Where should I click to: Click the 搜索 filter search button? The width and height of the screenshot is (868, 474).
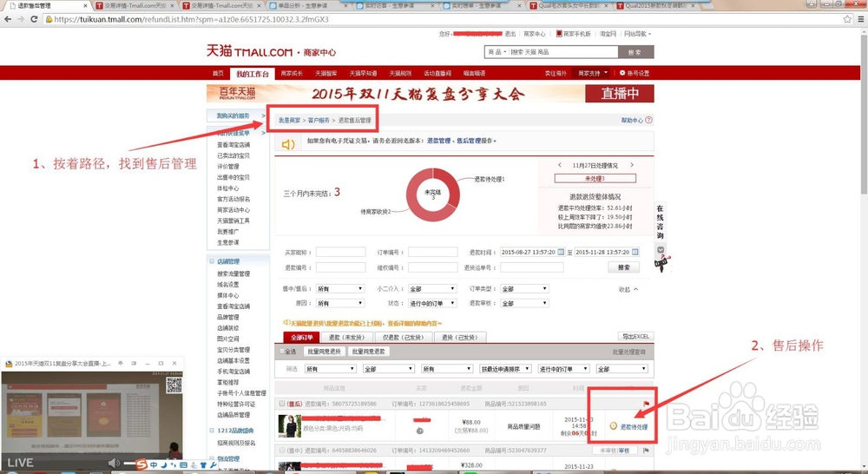(x=624, y=267)
